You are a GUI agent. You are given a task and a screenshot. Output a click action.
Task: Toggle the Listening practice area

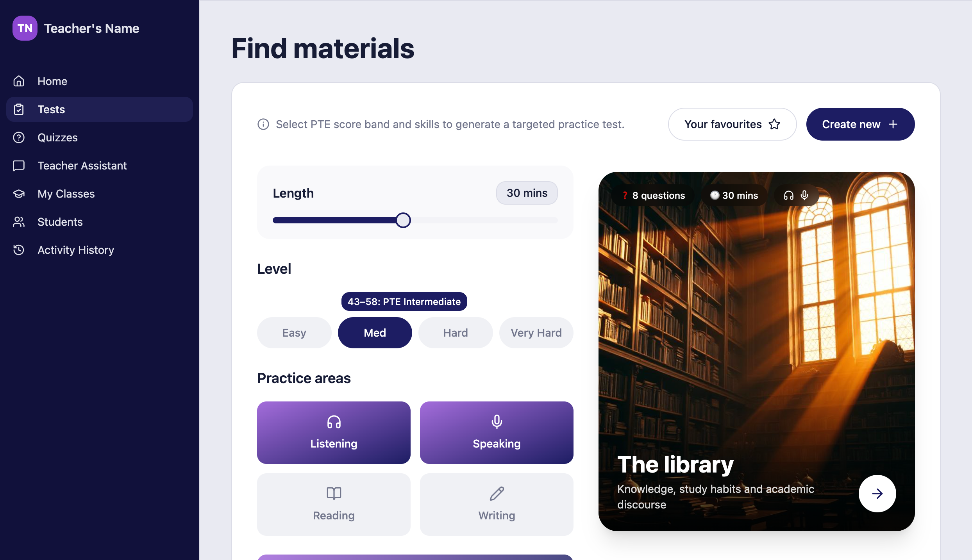(x=334, y=433)
